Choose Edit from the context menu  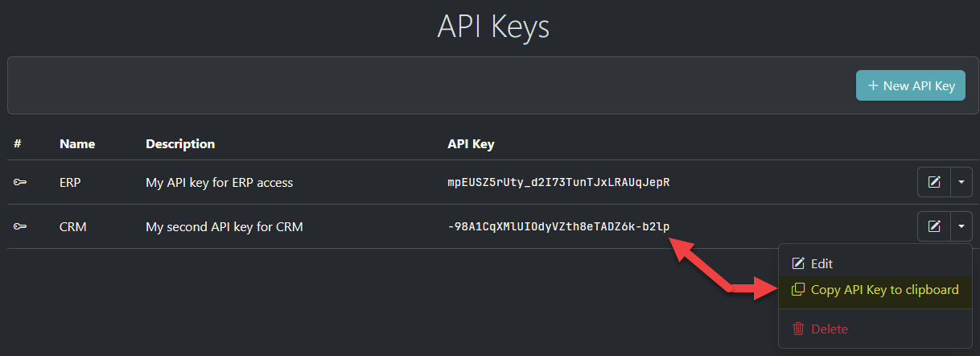(821, 263)
